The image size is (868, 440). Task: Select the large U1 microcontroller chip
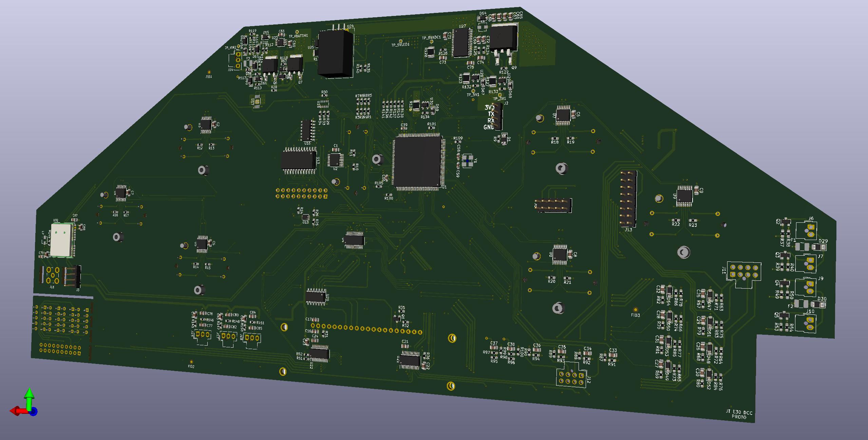[417, 162]
